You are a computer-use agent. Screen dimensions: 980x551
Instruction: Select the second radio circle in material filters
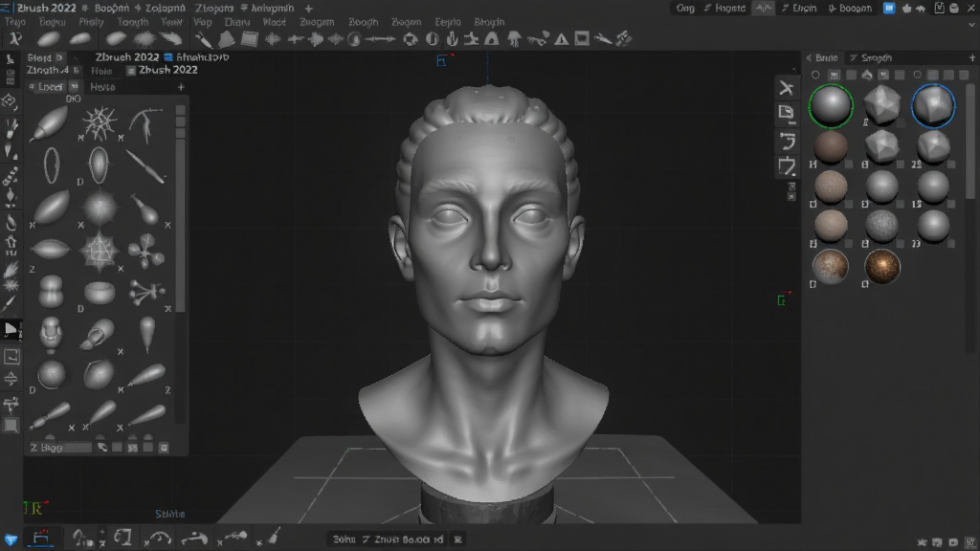coord(917,75)
